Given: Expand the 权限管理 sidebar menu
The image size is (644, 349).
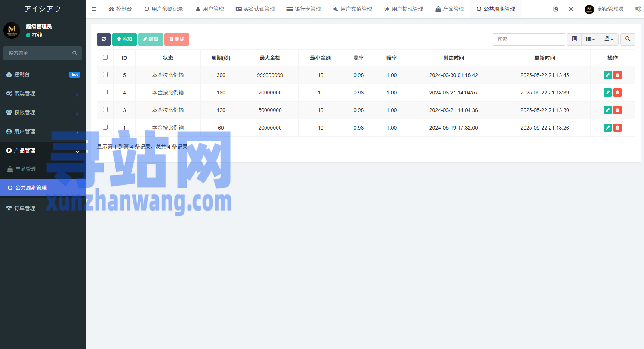Looking at the screenshot, I should [x=43, y=112].
